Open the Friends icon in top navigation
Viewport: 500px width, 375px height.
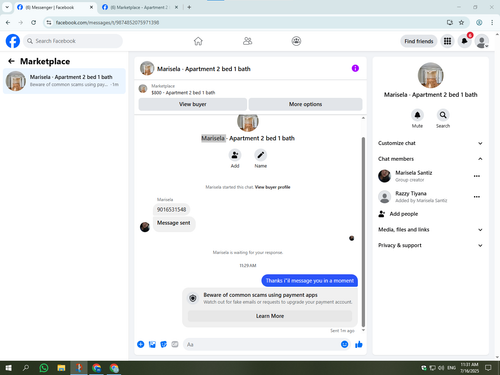(x=247, y=41)
